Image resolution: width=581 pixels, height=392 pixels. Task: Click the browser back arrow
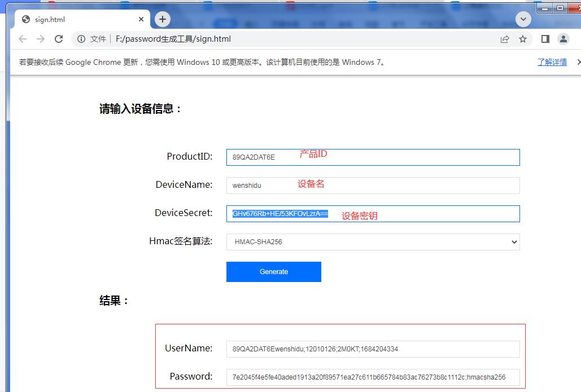23,39
